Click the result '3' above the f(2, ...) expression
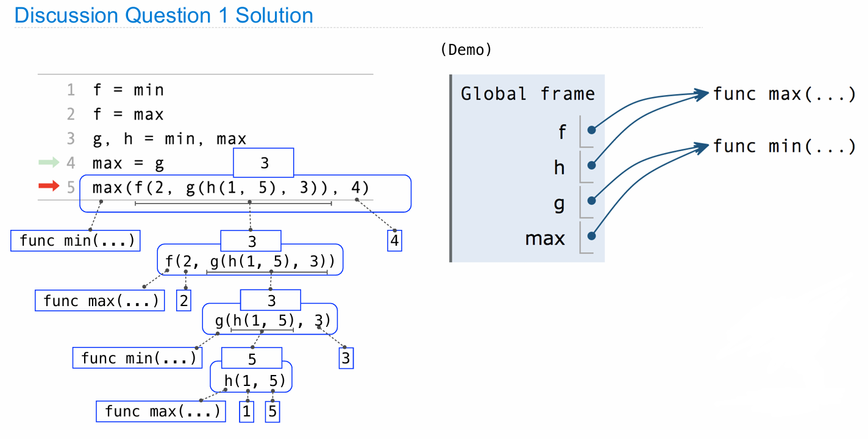 [251, 241]
